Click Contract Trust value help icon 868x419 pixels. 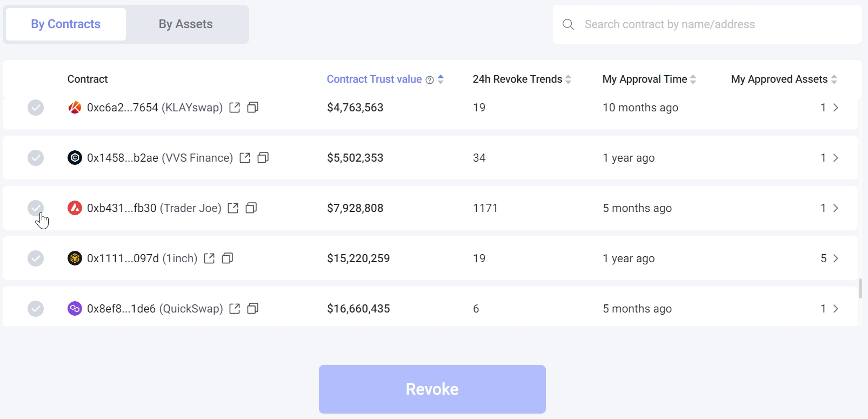[x=430, y=80]
